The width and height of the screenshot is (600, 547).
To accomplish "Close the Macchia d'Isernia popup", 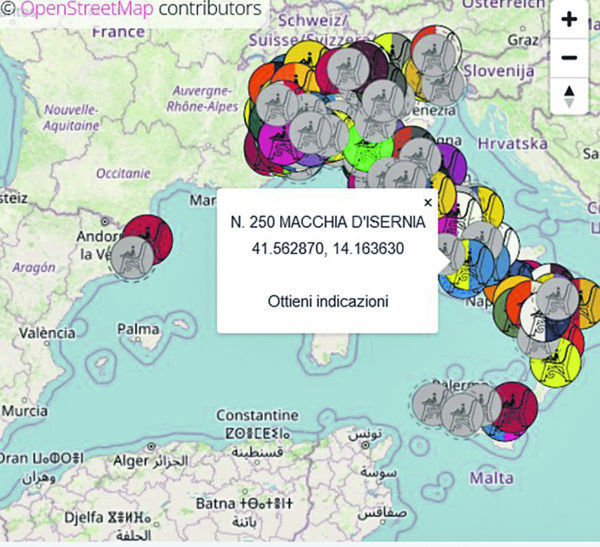I will coord(428,202).
